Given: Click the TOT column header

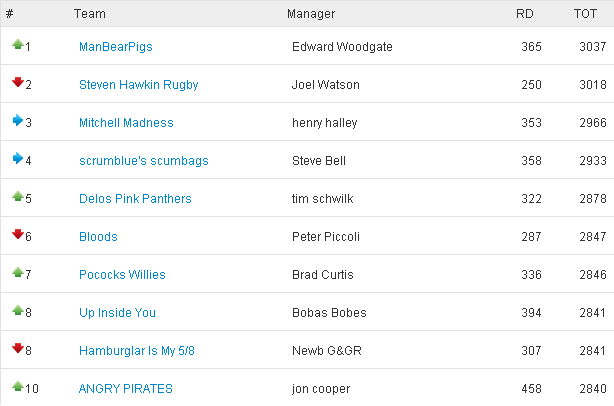Looking at the screenshot, I should (585, 14).
